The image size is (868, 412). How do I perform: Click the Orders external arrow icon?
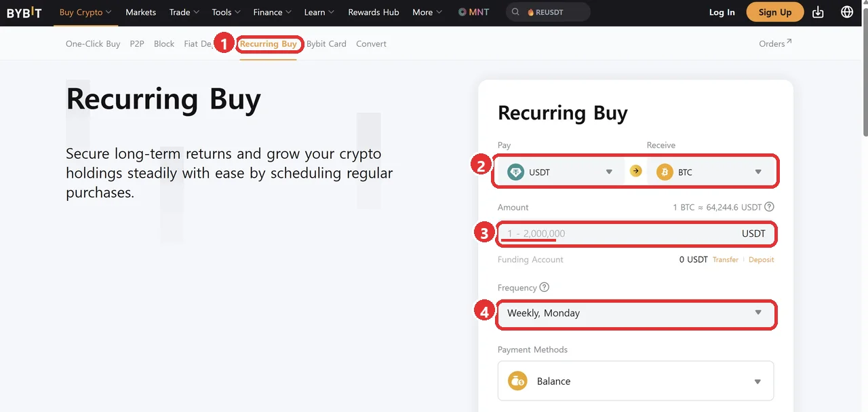click(x=789, y=42)
